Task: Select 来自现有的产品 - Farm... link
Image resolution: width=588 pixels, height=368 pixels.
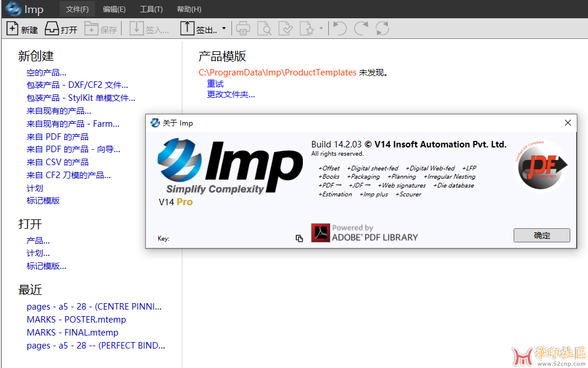Action: pyautogui.click(x=73, y=124)
